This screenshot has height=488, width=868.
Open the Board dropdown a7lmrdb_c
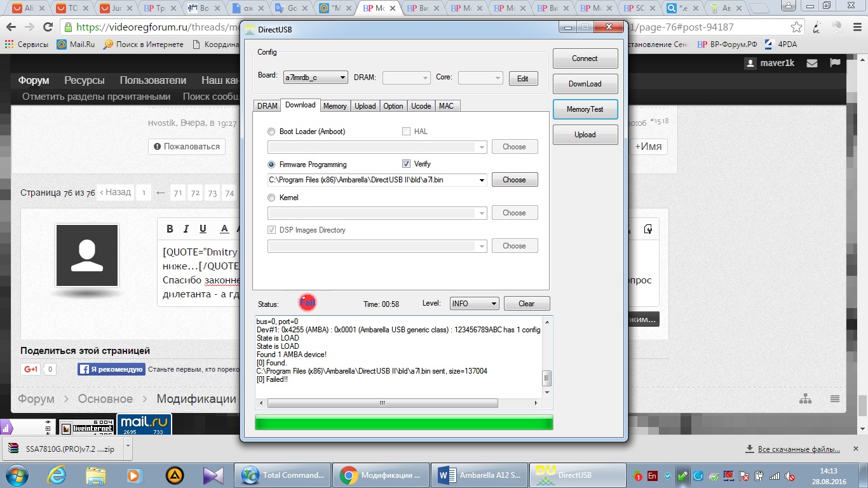[x=316, y=78]
